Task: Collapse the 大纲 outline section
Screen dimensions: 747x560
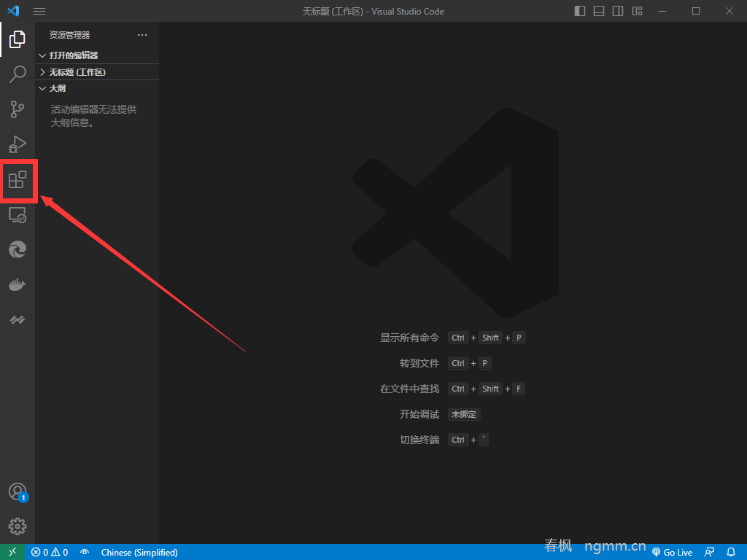Action: (97, 88)
